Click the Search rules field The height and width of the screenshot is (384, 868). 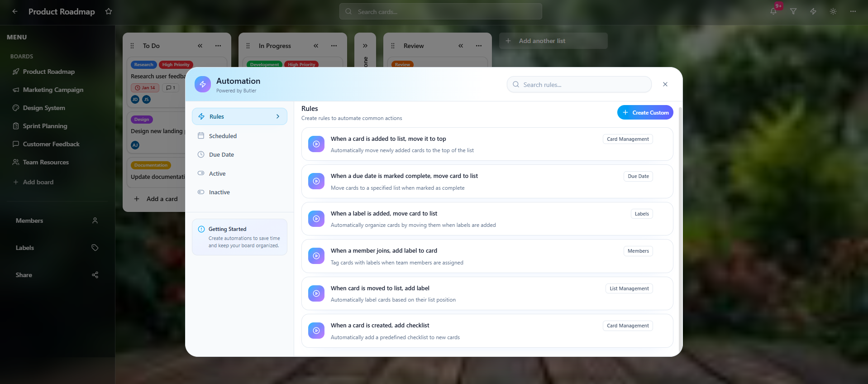(579, 85)
